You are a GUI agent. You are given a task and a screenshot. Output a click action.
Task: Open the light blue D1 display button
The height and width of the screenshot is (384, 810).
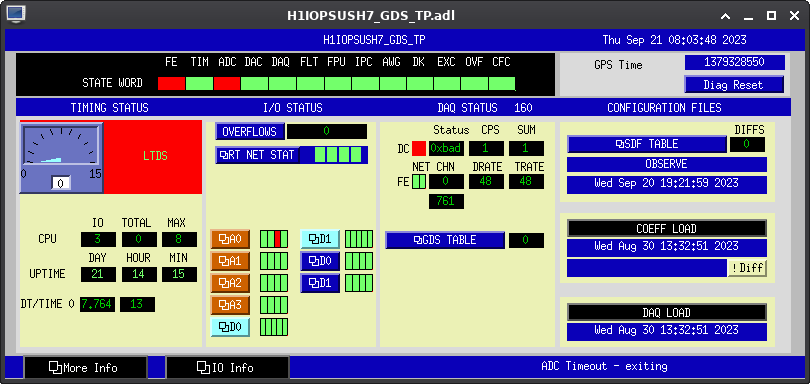pos(320,239)
